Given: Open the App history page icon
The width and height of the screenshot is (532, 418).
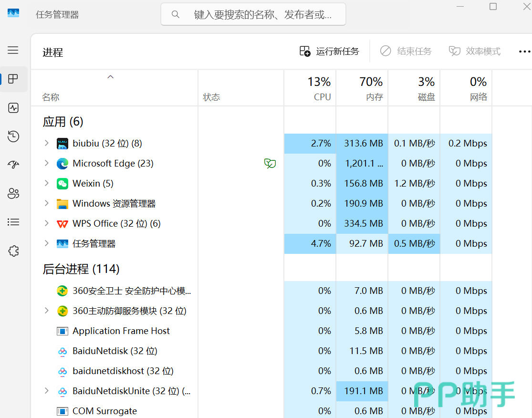Looking at the screenshot, I should coord(13,136).
